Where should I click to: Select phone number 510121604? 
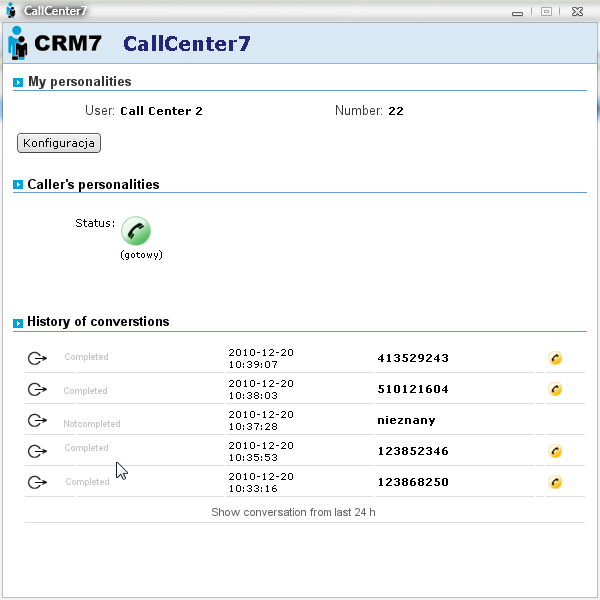(x=413, y=389)
